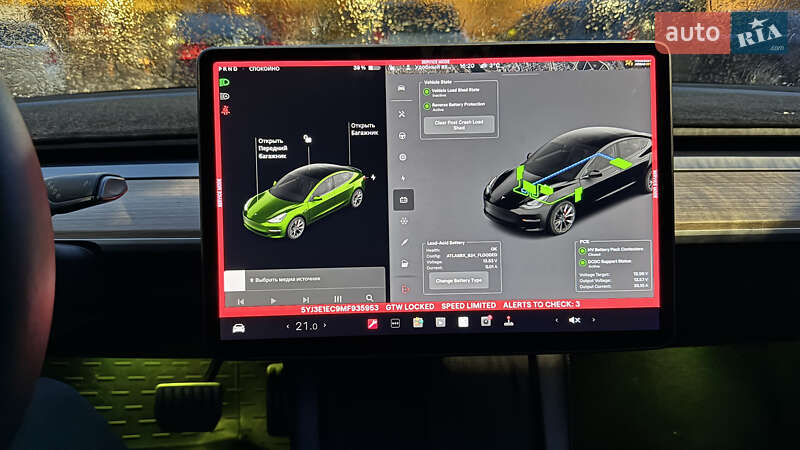Open the steering wheel sidebar section
This screenshot has height=450, width=800.
[402, 136]
